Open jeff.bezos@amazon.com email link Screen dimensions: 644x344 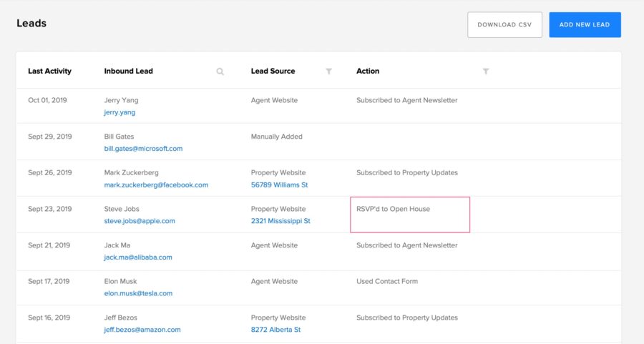click(142, 330)
